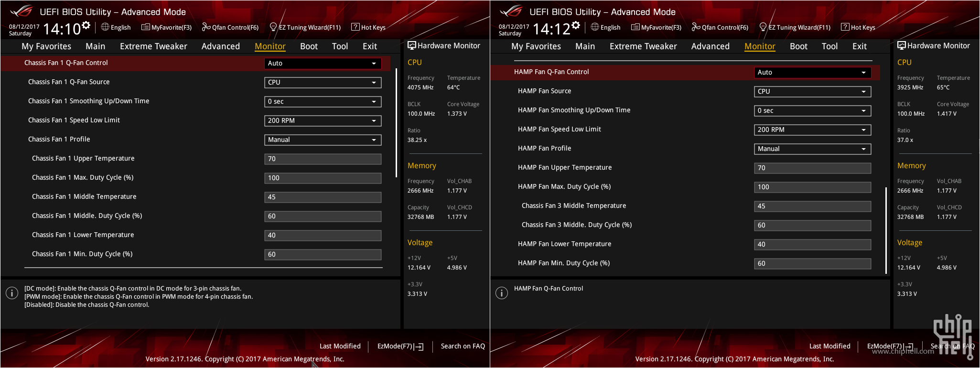Click the settings gear icon beside 14:12 clock

tap(576, 25)
